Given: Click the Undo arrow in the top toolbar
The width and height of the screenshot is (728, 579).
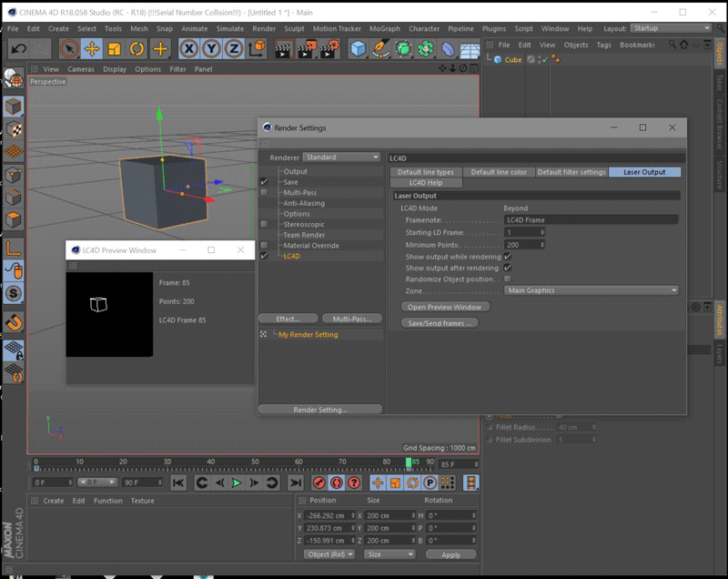Looking at the screenshot, I should [x=18, y=48].
